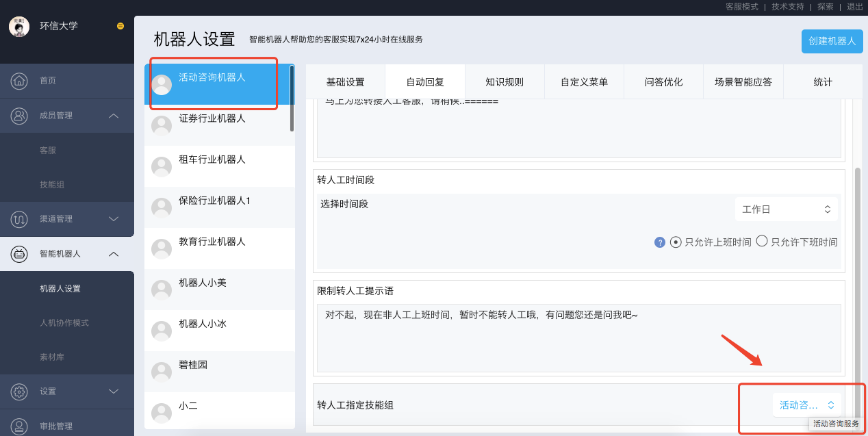This screenshot has width=868, height=436.
Task: Select 只允许上班时间 radio button
Action: point(676,242)
